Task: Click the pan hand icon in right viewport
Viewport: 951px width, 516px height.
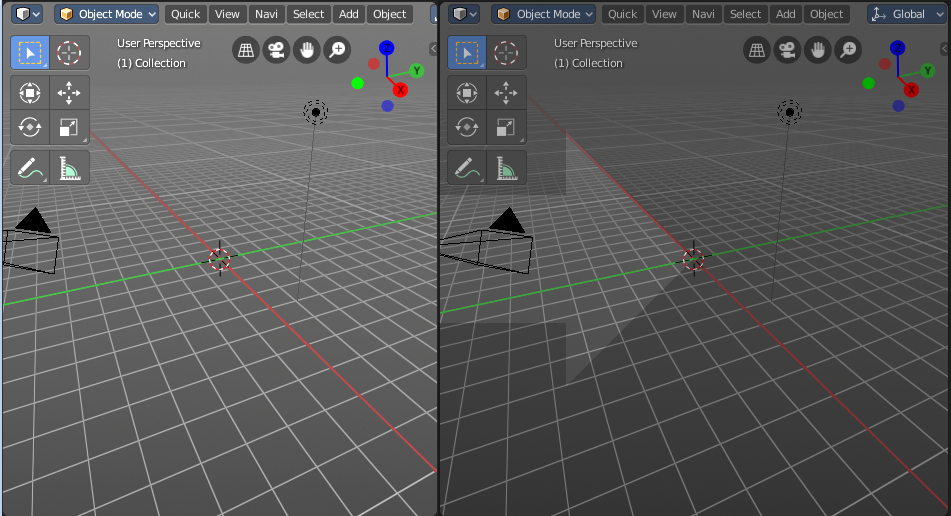Action: pos(818,50)
